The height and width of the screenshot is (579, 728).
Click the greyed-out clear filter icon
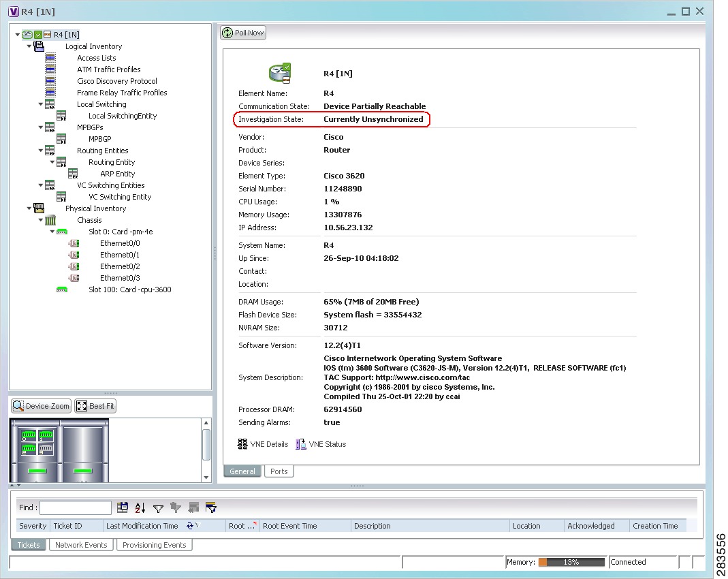click(176, 507)
